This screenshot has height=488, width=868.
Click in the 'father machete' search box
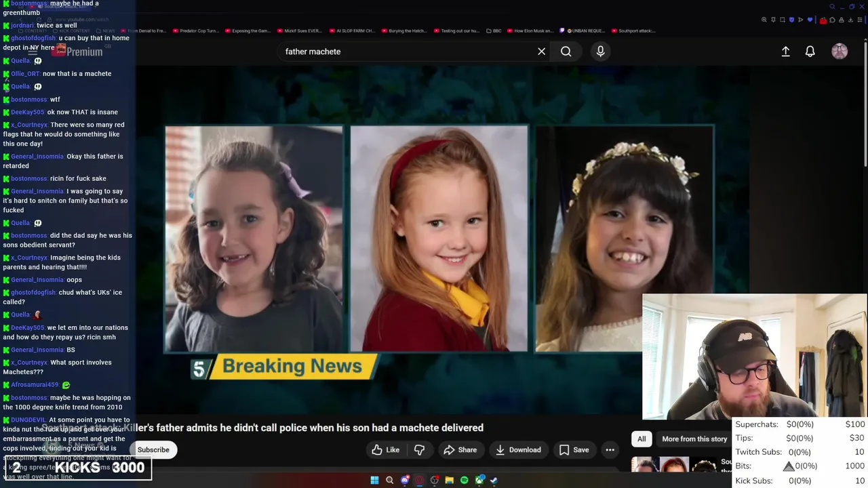pyautogui.click(x=407, y=52)
